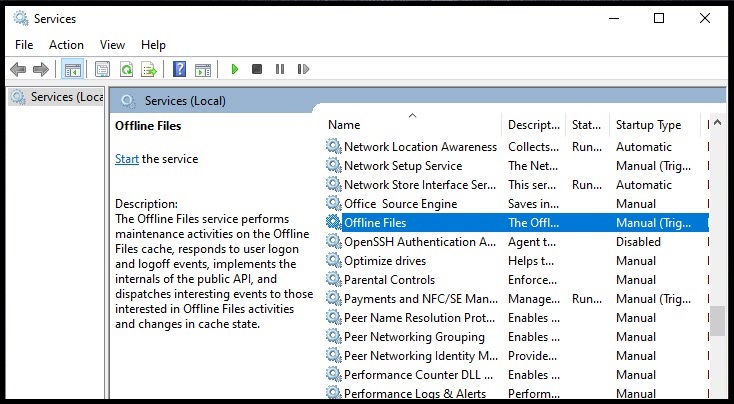Viewport: 734px width, 404px height.
Task: Click the Run... status of Payments and NFC/SE
Action: coord(587,299)
